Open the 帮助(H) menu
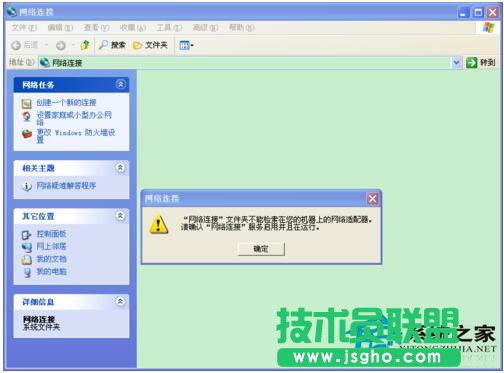The image size is (504, 373). click(x=242, y=28)
